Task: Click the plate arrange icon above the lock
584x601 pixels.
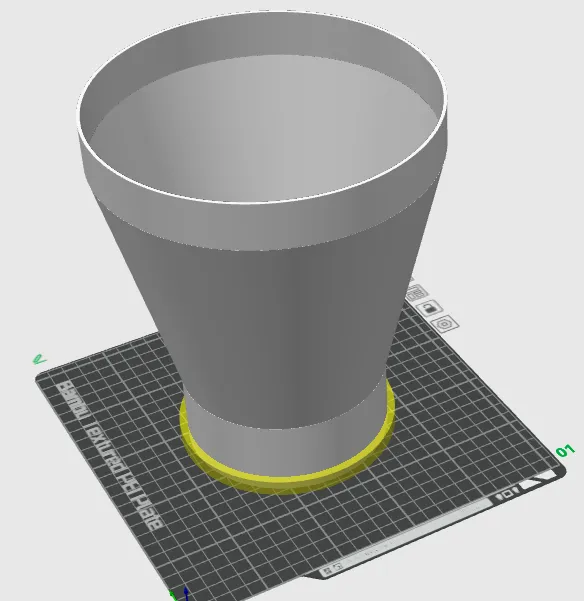Action: click(x=416, y=293)
